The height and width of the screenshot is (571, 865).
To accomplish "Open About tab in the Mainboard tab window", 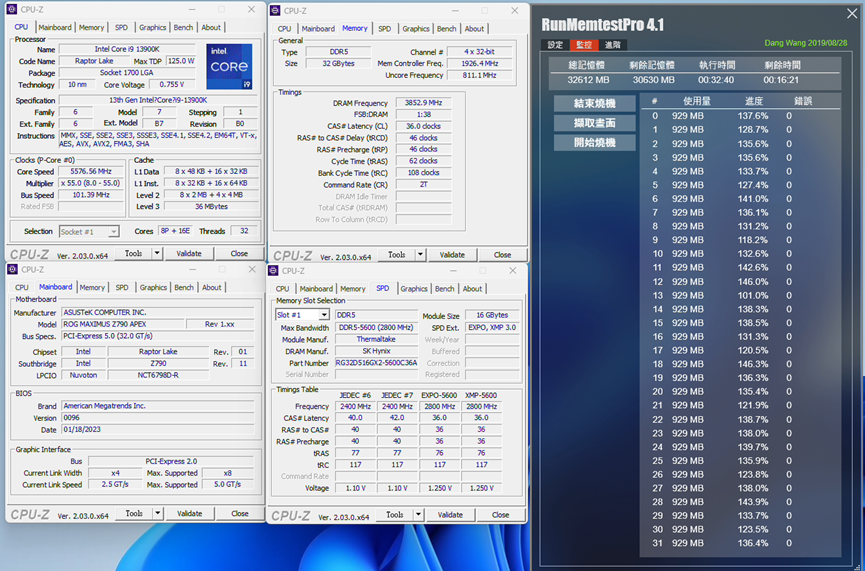I will (211, 287).
